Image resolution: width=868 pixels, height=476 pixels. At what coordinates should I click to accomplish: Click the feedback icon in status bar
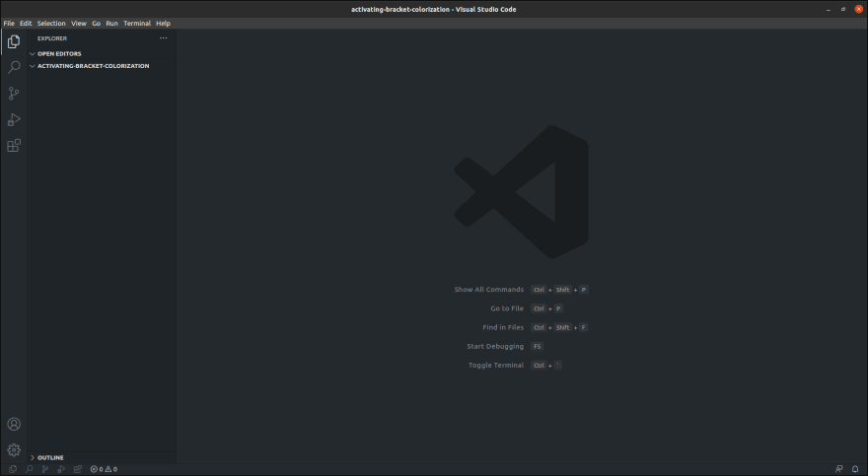tap(839, 469)
